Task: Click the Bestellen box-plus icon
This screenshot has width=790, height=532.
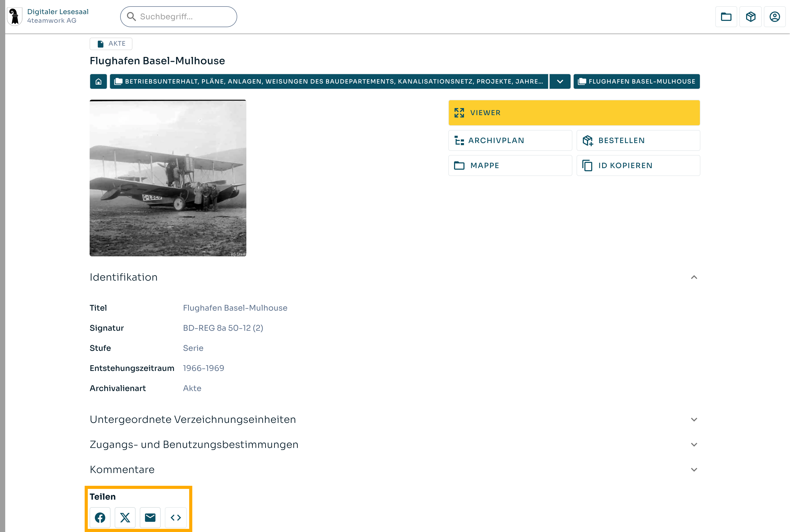Action: (x=588, y=140)
